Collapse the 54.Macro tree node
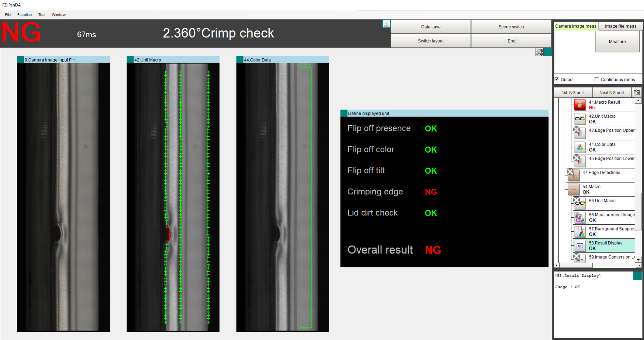 pyautogui.click(x=573, y=189)
